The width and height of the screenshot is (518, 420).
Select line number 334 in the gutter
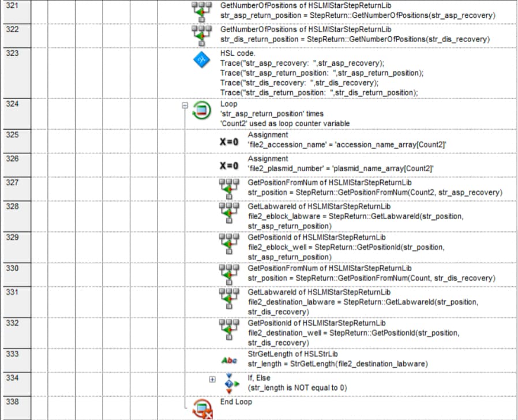[17, 384]
